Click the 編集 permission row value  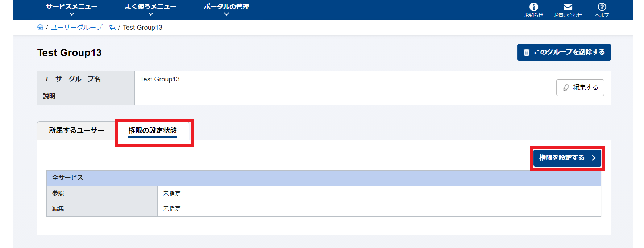point(379,209)
